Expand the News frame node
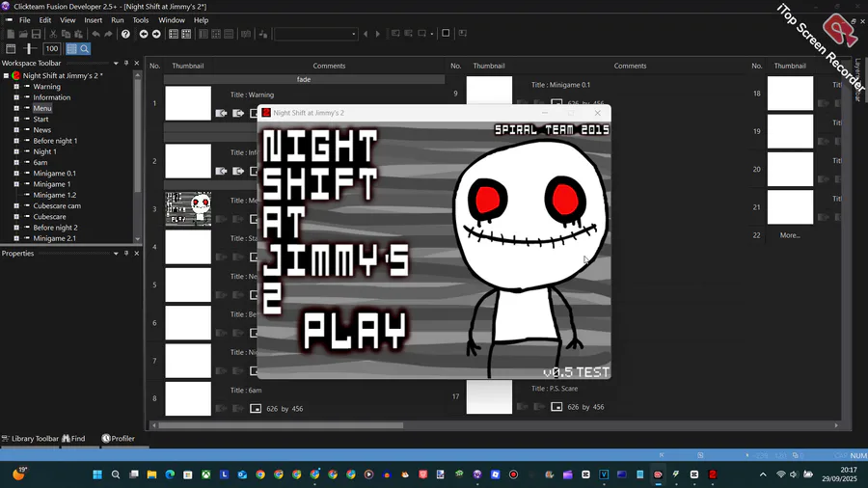Screen dimensions: 868x488 (16, 130)
